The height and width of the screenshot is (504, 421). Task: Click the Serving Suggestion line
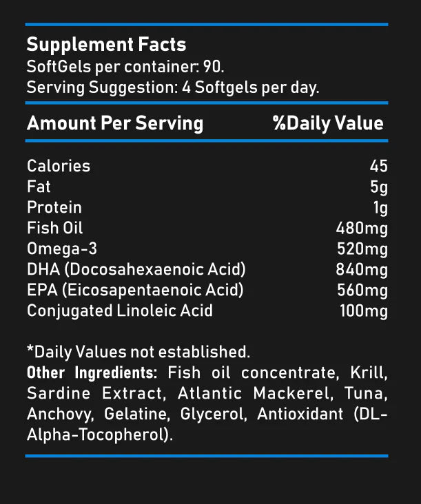tap(172, 88)
